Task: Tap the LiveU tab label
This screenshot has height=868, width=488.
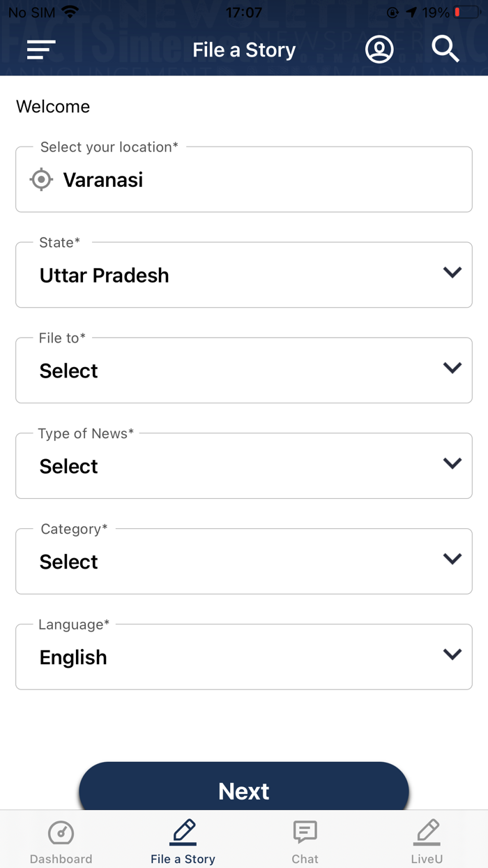Action: pyautogui.click(x=427, y=859)
